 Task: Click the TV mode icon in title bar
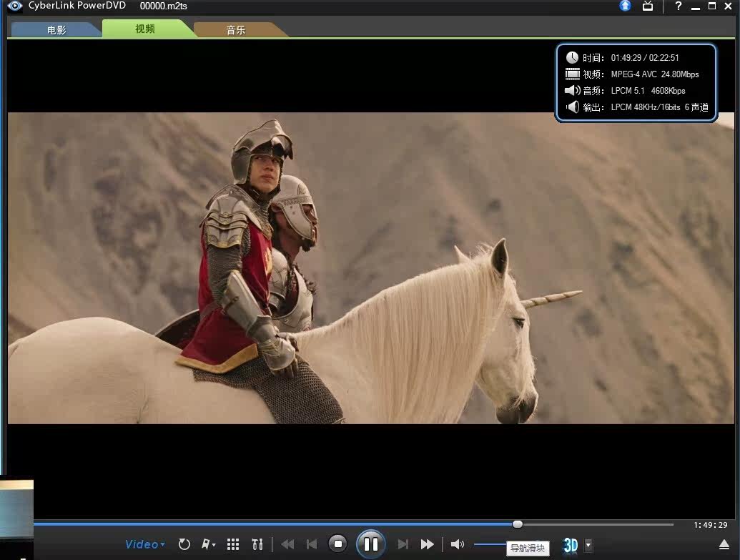pyautogui.click(x=648, y=6)
